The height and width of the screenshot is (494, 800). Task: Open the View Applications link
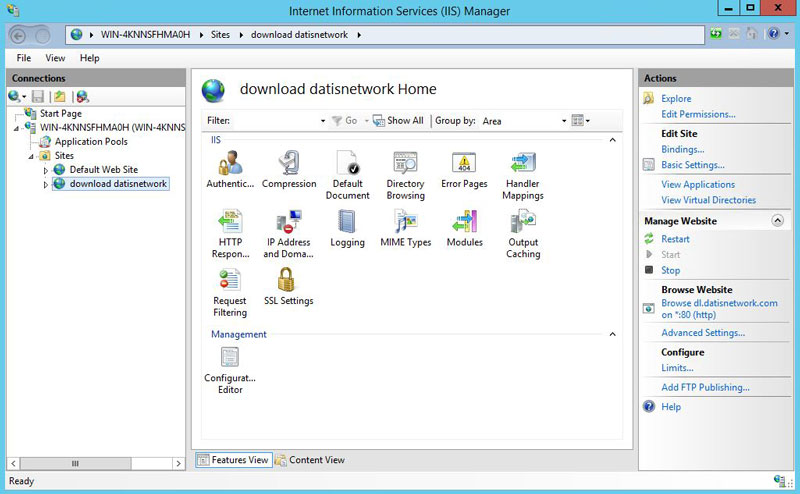tap(698, 184)
